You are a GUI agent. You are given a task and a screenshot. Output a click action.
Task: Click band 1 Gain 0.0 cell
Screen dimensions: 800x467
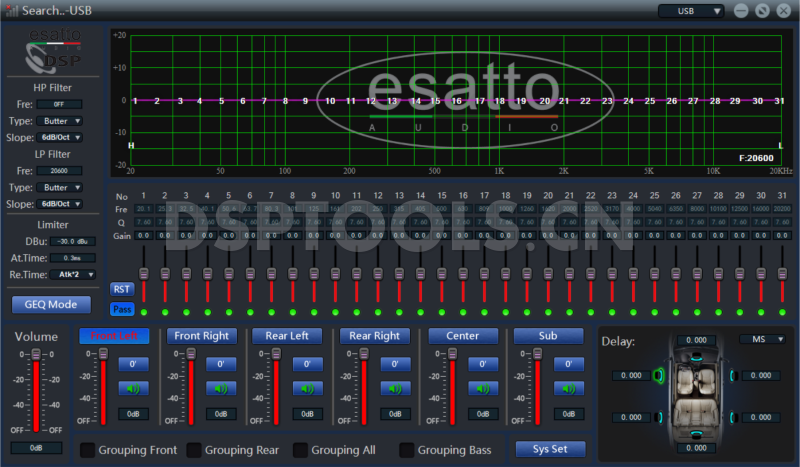pos(144,236)
